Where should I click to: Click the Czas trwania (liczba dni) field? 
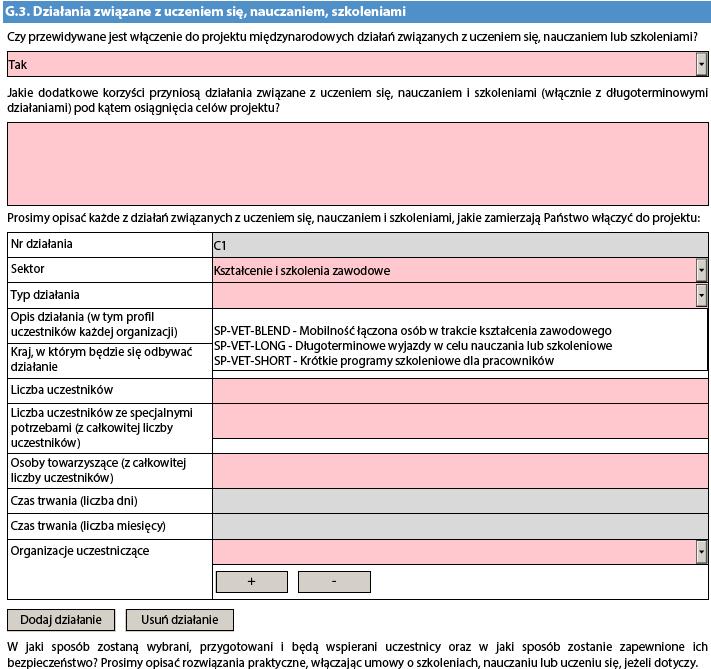(x=460, y=501)
